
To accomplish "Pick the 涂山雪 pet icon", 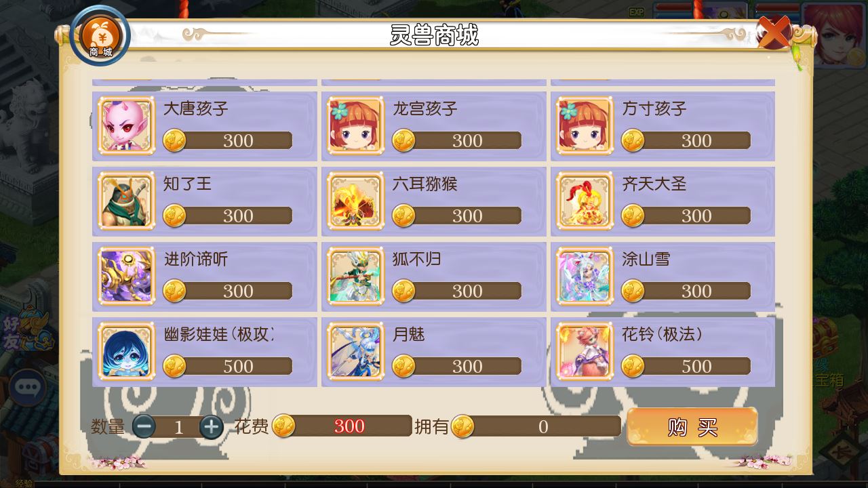I will tap(585, 277).
